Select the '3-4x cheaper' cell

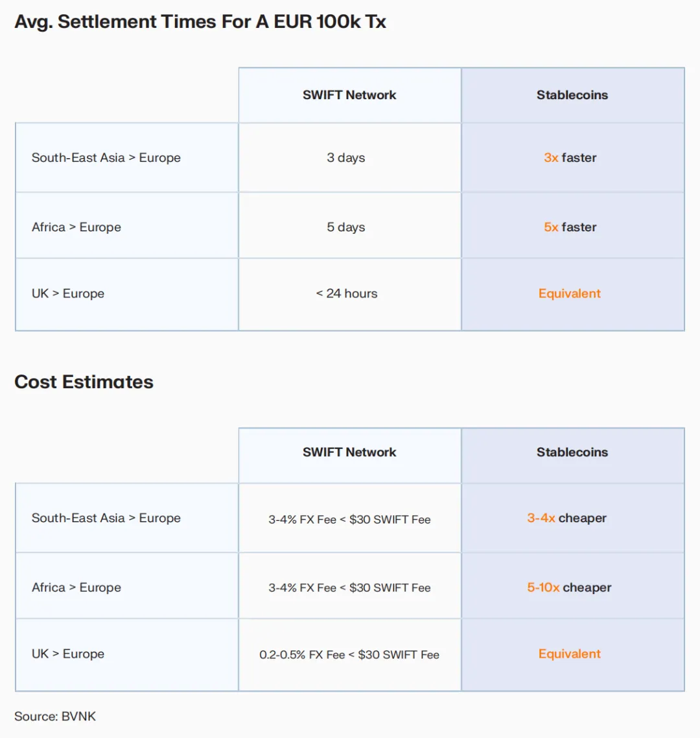click(x=567, y=518)
